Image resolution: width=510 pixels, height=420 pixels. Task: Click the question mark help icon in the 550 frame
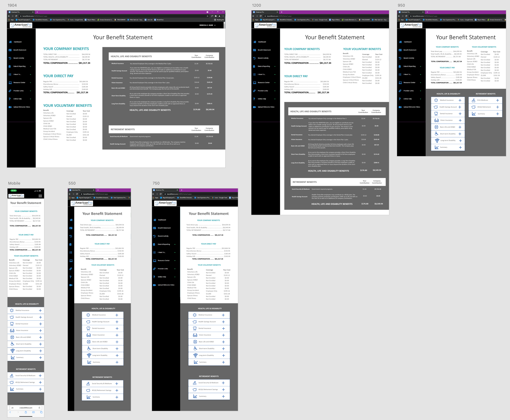(70, 277)
